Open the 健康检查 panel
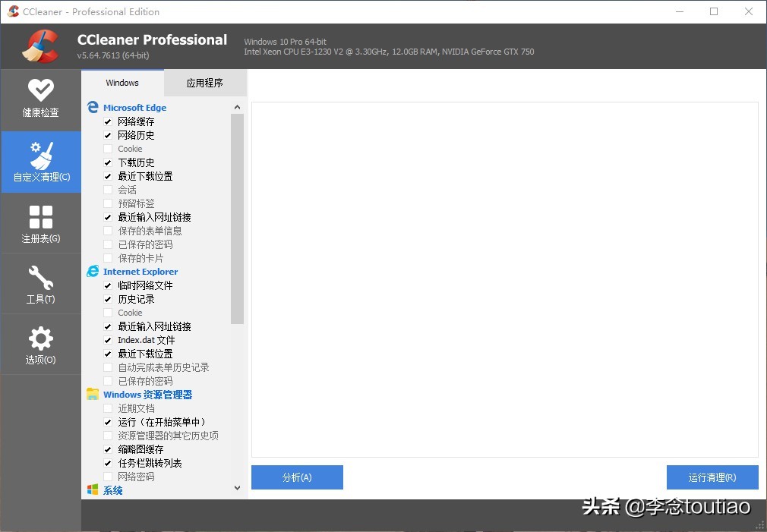 tap(41, 99)
